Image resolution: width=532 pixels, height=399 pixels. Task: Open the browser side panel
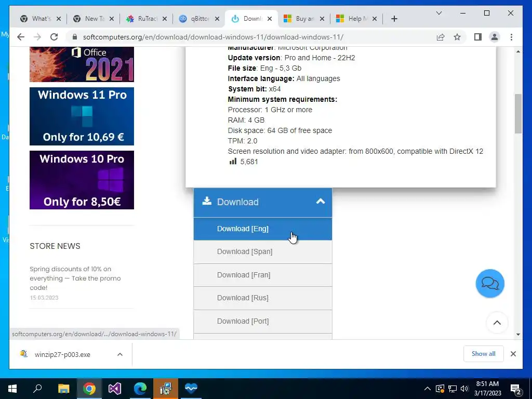coord(478,37)
